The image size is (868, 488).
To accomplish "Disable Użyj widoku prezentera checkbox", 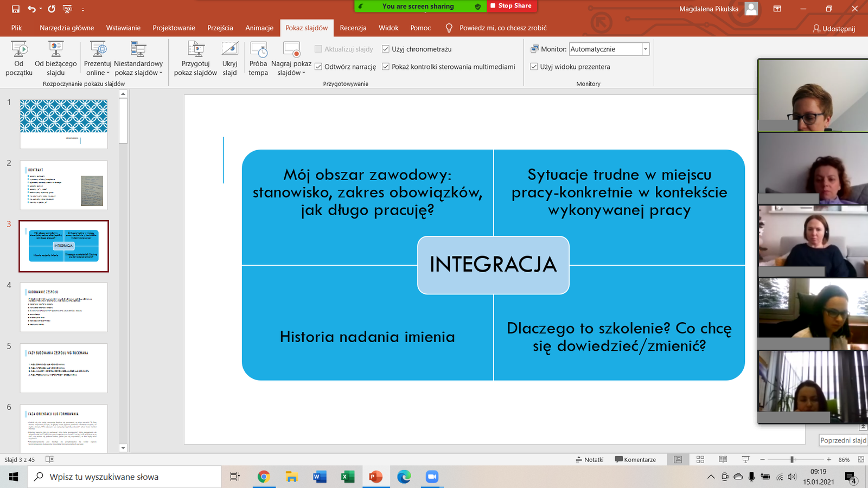I will point(534,67).
